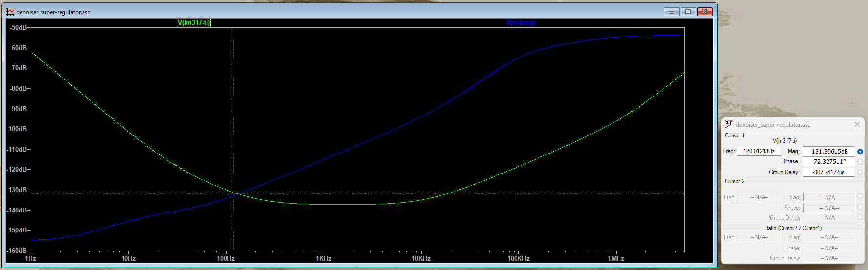Click the 10KHz horizontal axis label
The width and height of the screenshot is (868, 270).
[x=421, y=258]
